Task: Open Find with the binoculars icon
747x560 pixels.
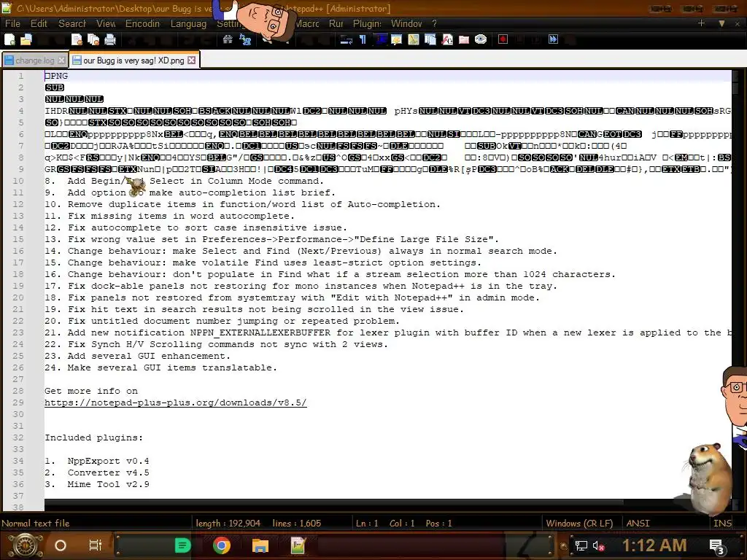Action: tap(228, 39)
